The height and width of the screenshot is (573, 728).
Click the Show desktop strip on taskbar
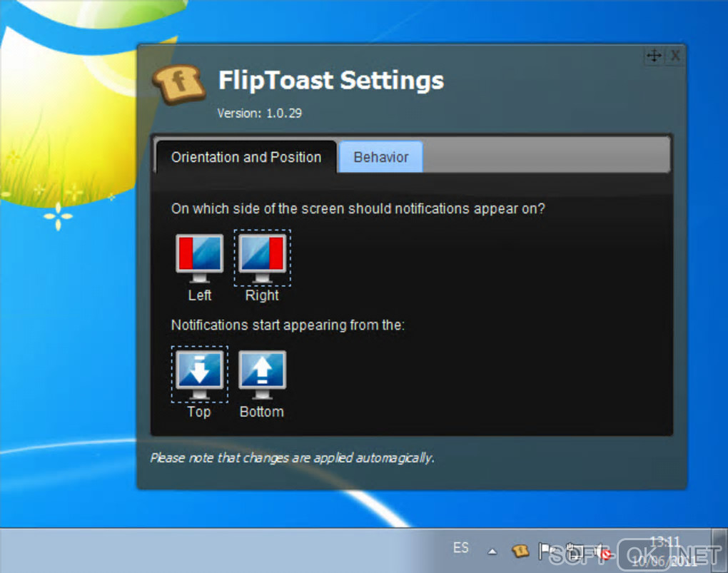click(x=720, y=551)
